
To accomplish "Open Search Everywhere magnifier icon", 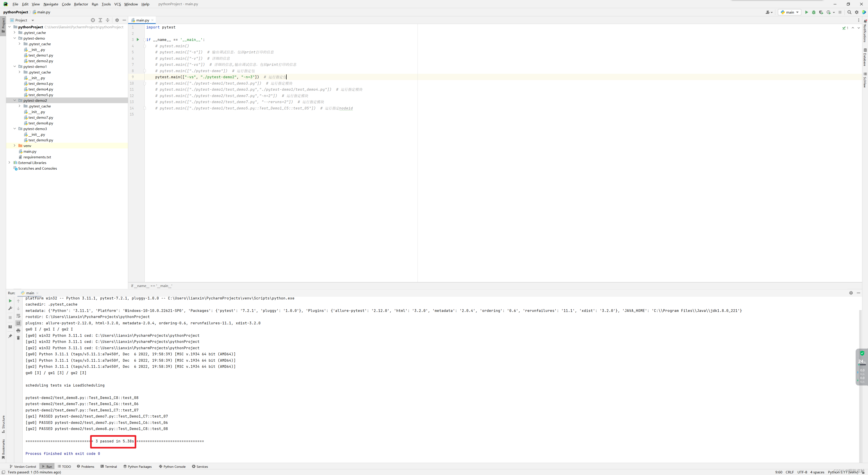I will coord(849,12).
